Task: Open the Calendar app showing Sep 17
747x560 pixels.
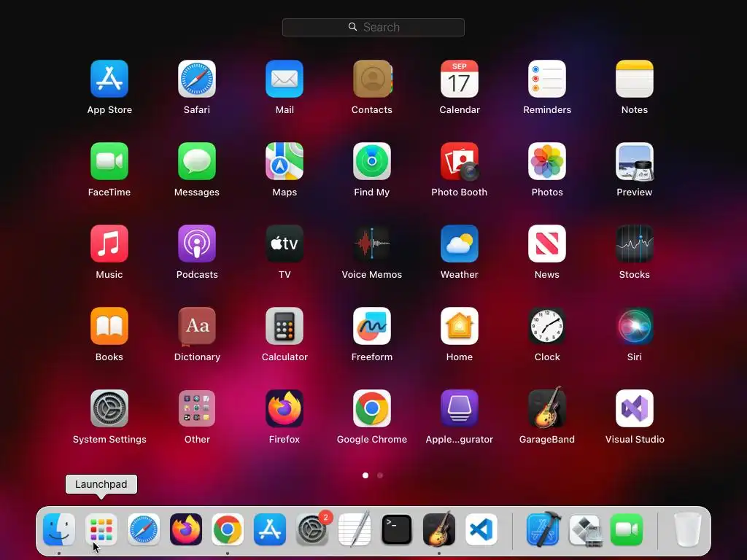Action: tap(460, 79)
